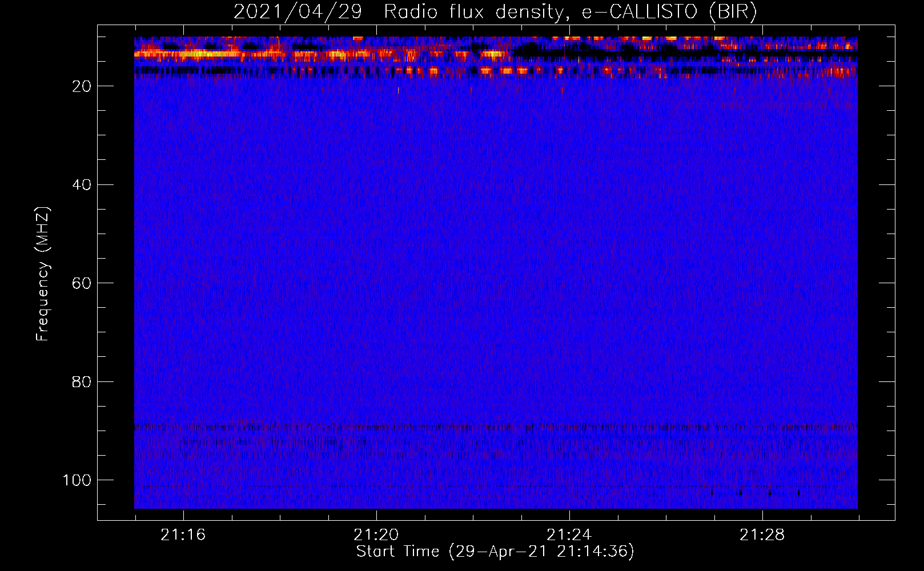
Task: Click the plot title text '2021/04/29 Radio flux density'
Action: (399, 12)
